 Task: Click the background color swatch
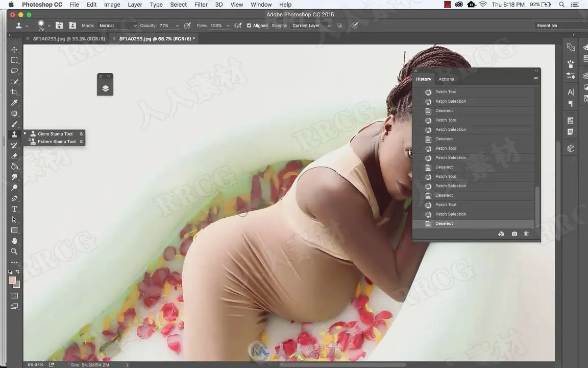[17, 285]
